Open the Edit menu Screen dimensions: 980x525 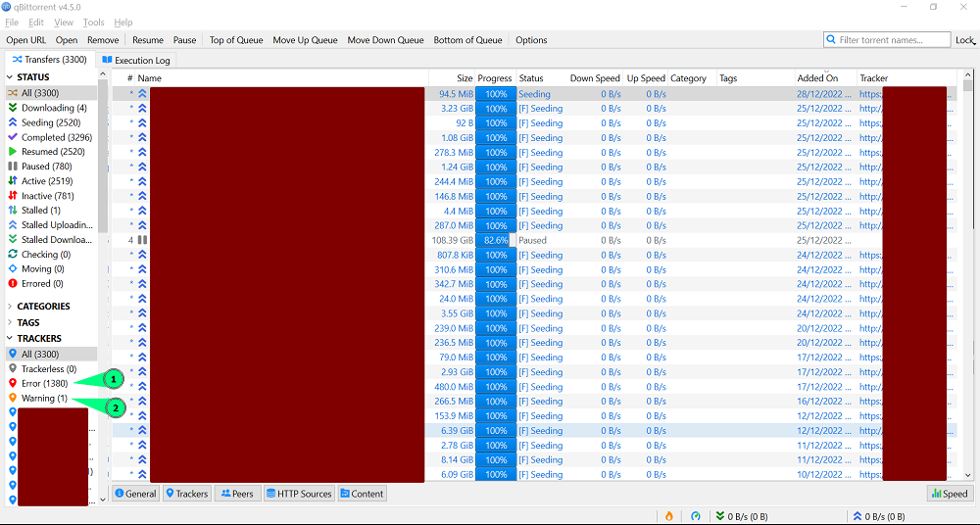(36, 23)
